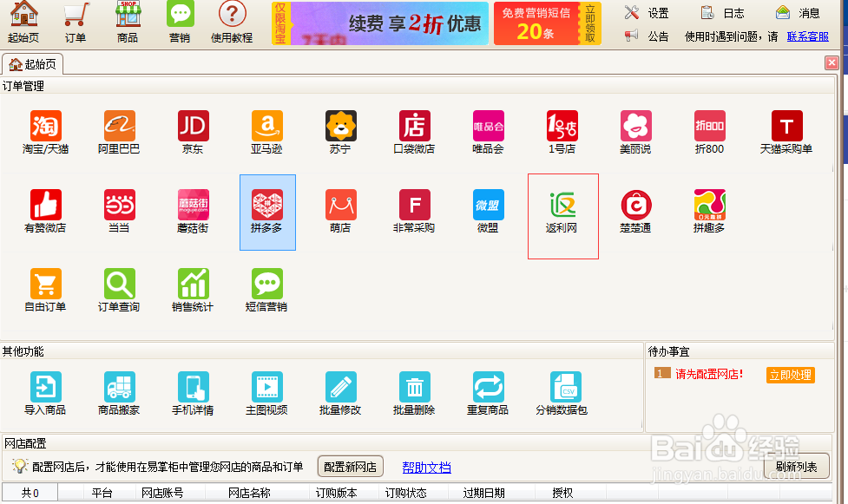
Task: Open the 口袋微店 icon
Action: pos(414,133)
